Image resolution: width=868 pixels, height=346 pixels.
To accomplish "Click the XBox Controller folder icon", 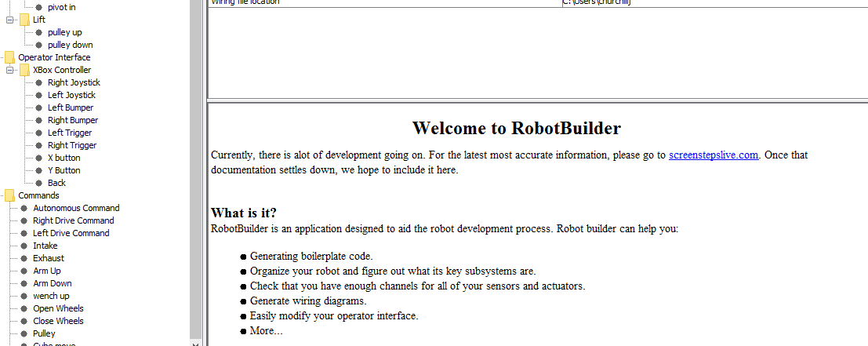I will (24, 71).
